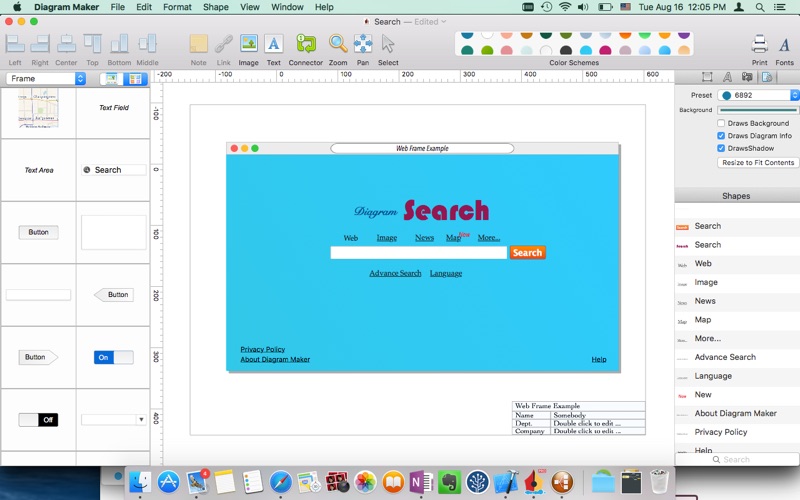Click Resize to Fit Contents button
This screenshot has width=800, height=500.
[758, 162]
